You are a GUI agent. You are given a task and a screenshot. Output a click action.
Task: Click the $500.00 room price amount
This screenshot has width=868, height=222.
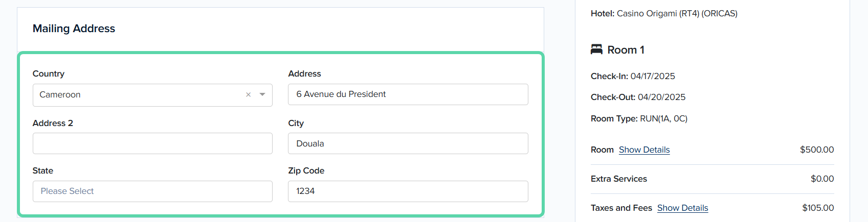coord(817,150)
